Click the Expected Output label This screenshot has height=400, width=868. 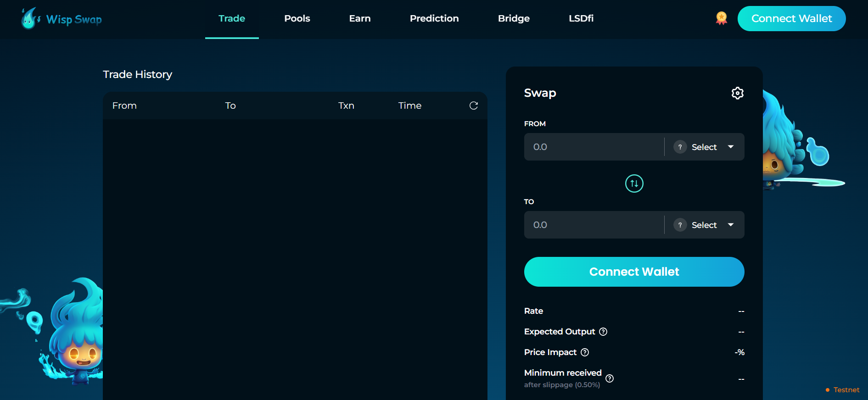tap(560, 332)
